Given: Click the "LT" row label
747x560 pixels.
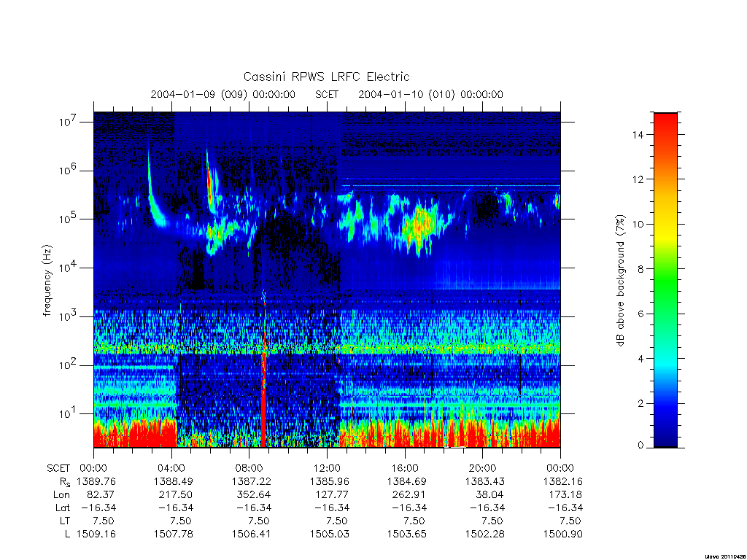Looking at the screenshot, I should pos(65,521).
